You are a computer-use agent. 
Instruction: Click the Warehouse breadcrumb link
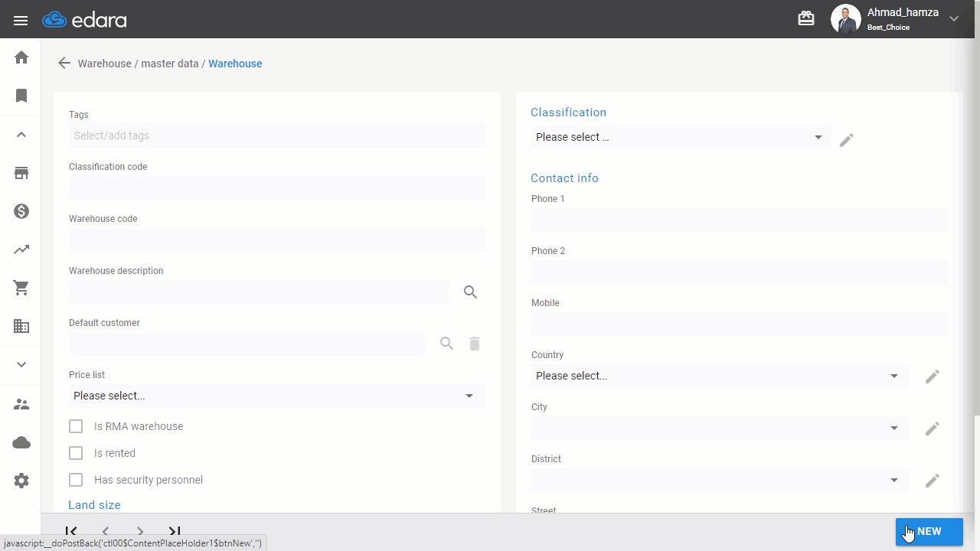[x=235, y=64]
